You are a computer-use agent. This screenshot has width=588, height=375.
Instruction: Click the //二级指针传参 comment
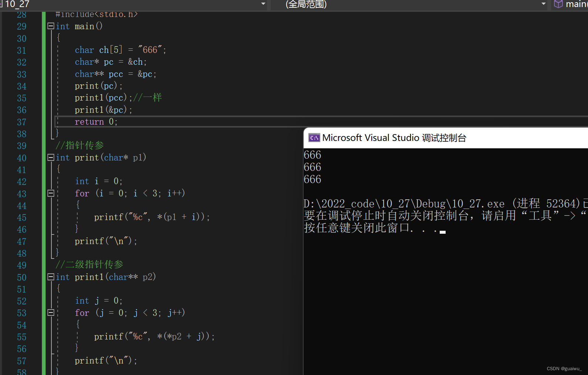[x=89, y=264]
